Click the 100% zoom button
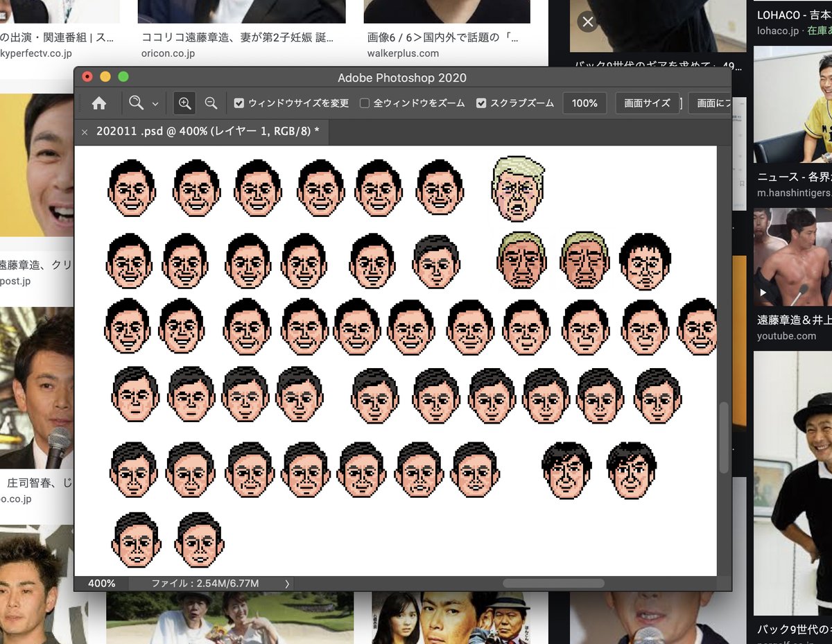 click(x=584, y=103)
